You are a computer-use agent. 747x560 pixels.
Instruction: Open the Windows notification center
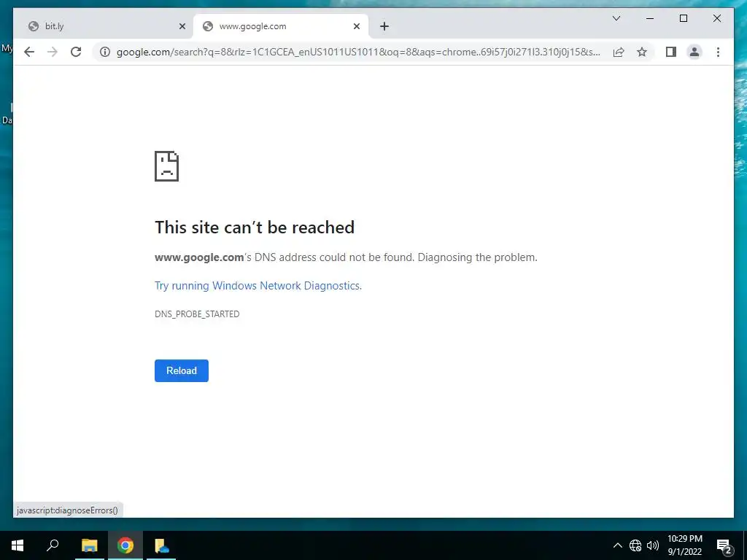724,545
